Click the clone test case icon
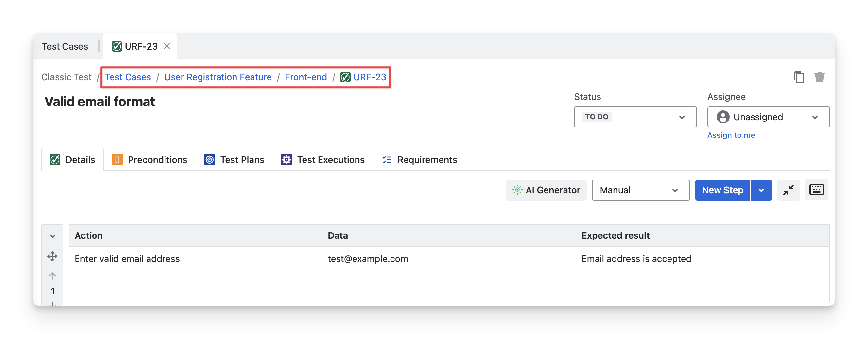 (x=799, y=77)
